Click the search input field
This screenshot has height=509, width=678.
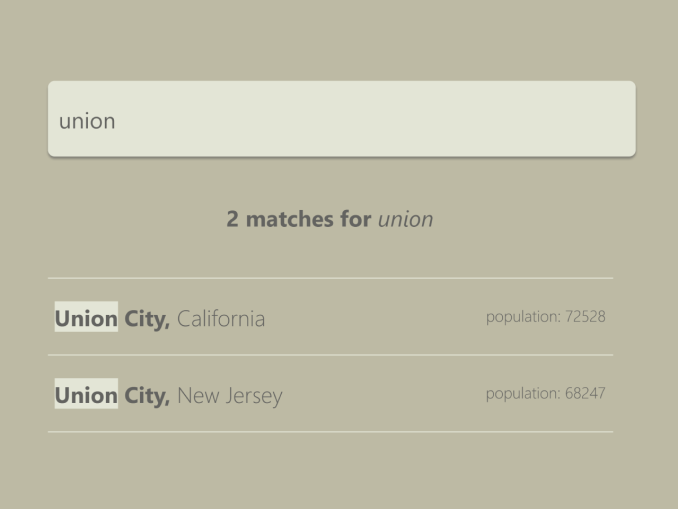click(x=341, y=119)
